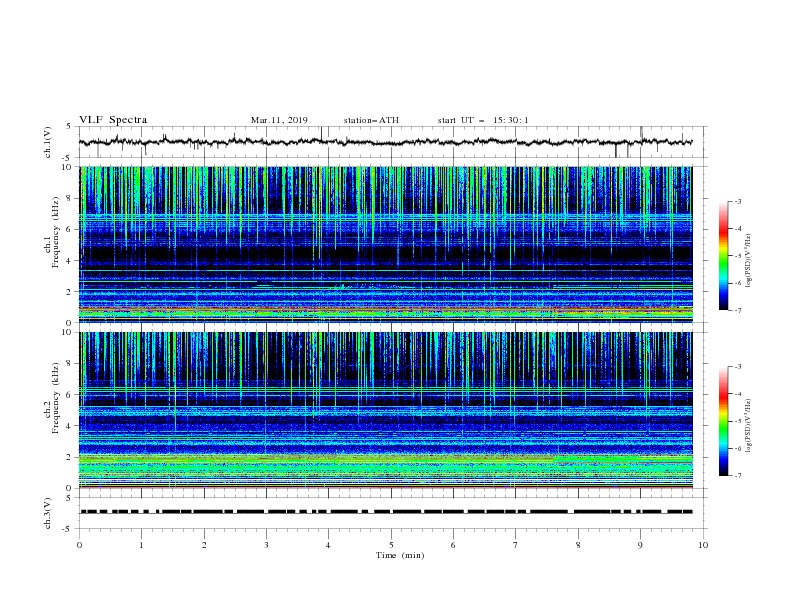Select the 'Time (min)' axis label

click(x=400, y=555)
